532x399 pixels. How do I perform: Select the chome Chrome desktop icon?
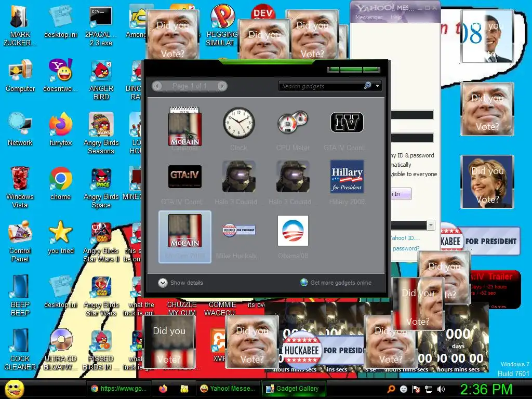(x=60, y=183)
